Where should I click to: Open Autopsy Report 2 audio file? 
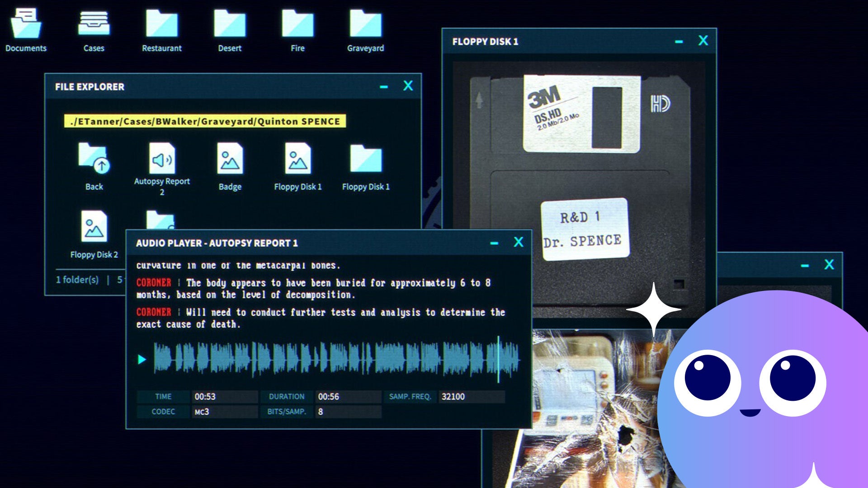162,159
